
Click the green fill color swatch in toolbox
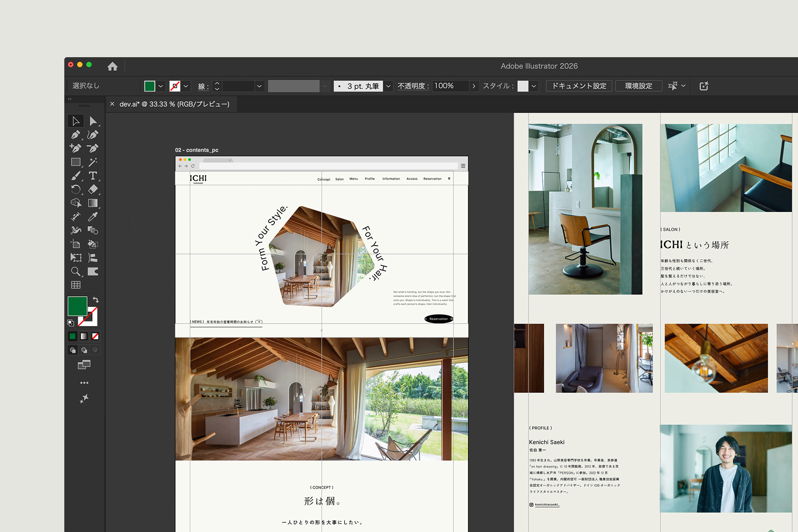(x=77, y=306)
